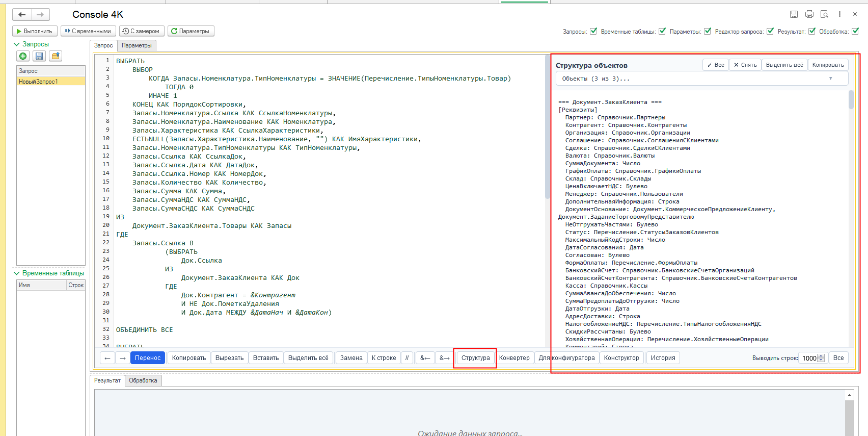Click the printer icon in the header
This screenshot has height=436, width=868.
[809, 14]
